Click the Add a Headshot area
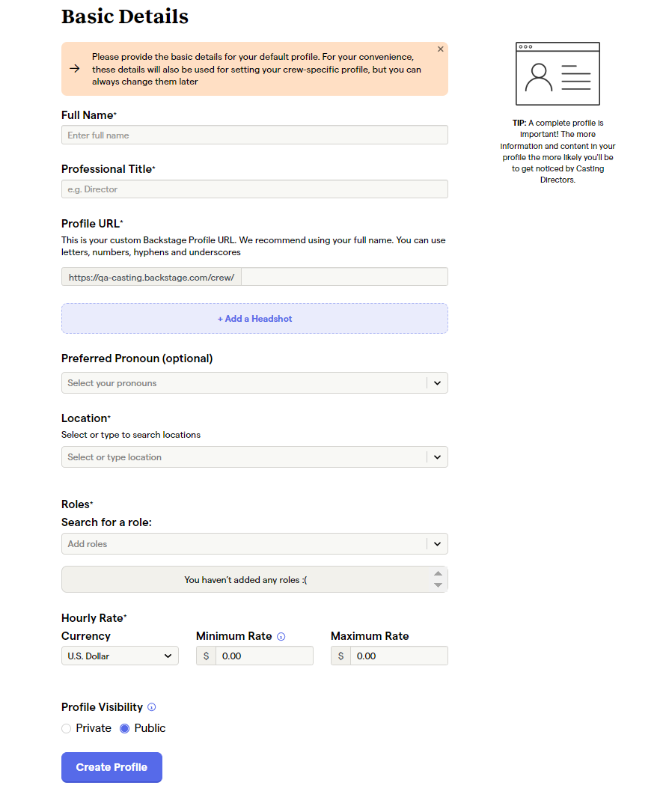 pyautogui.click(x=254, y=318)
